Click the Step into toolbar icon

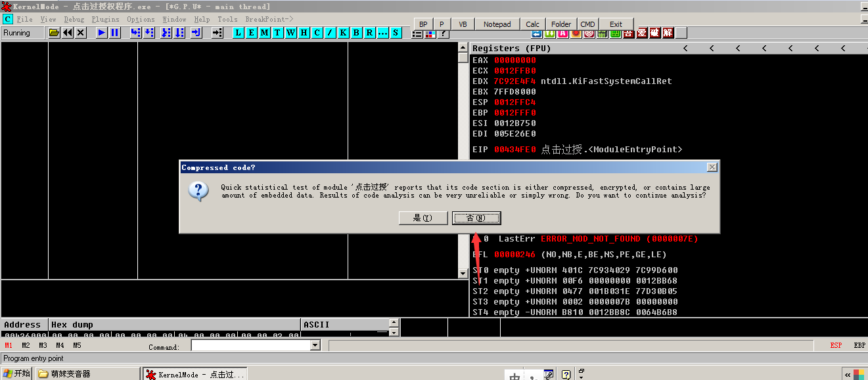[136, 33]
